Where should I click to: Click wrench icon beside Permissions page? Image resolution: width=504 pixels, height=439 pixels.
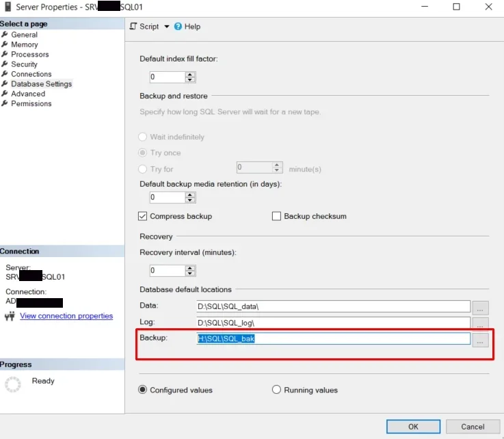click(x=5, y=103)
